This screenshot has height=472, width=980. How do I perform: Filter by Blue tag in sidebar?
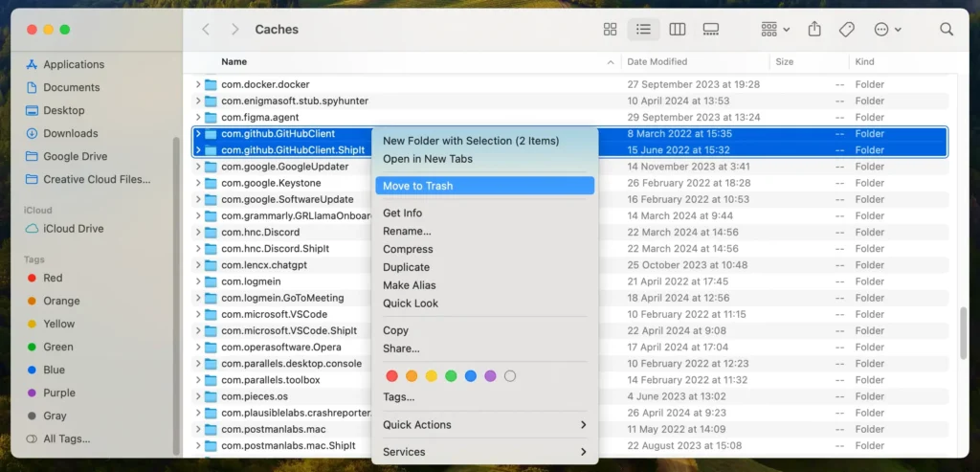pos(54,371)
